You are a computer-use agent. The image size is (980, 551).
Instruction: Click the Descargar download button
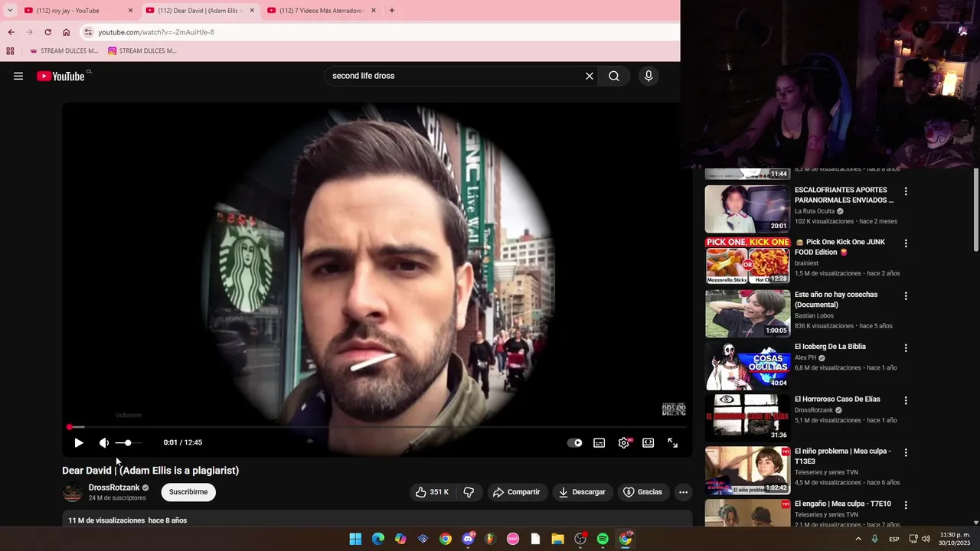[x=582, y=492]
